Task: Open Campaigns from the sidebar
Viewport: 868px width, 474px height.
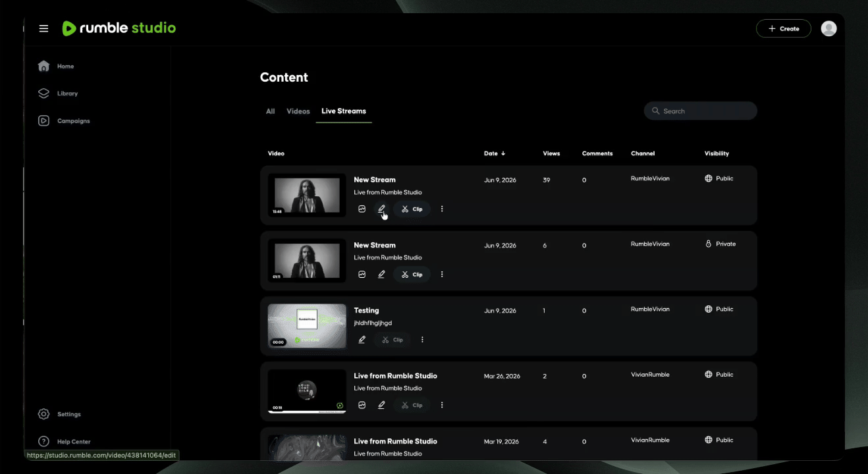Action: click(x=65, y=120)
